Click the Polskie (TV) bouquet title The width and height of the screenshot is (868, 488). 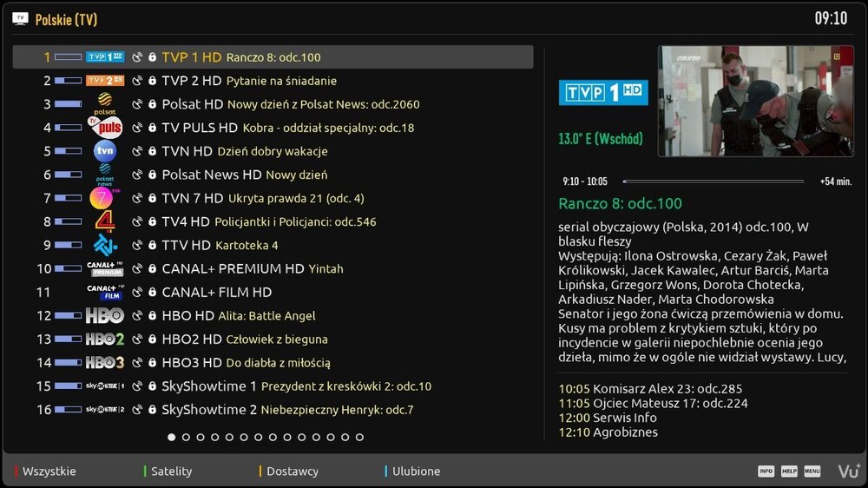pyautogui.click(x=67, y=19)
